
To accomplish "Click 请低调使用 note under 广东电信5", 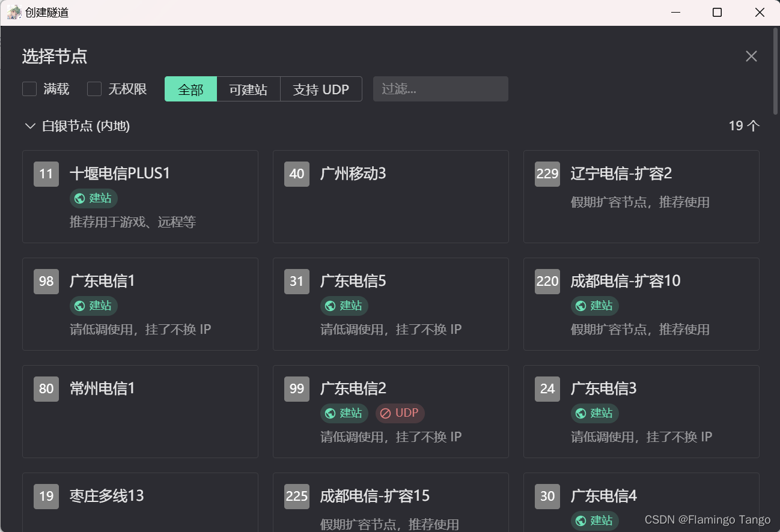I will 391,330.
